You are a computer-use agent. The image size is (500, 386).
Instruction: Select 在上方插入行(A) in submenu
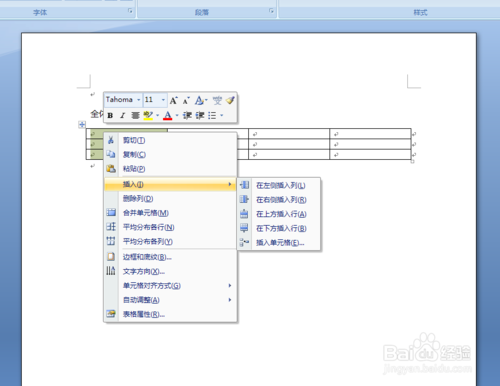(x=279, y=214)
